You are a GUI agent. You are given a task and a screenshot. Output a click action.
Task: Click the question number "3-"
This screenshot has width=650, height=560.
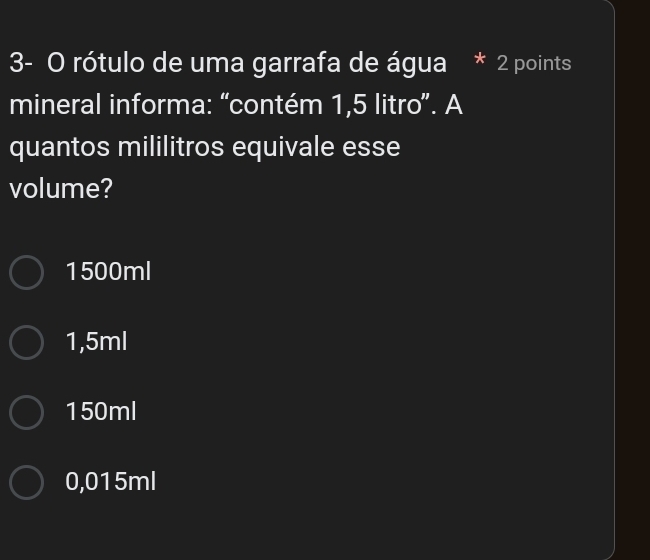pos(22,63)
